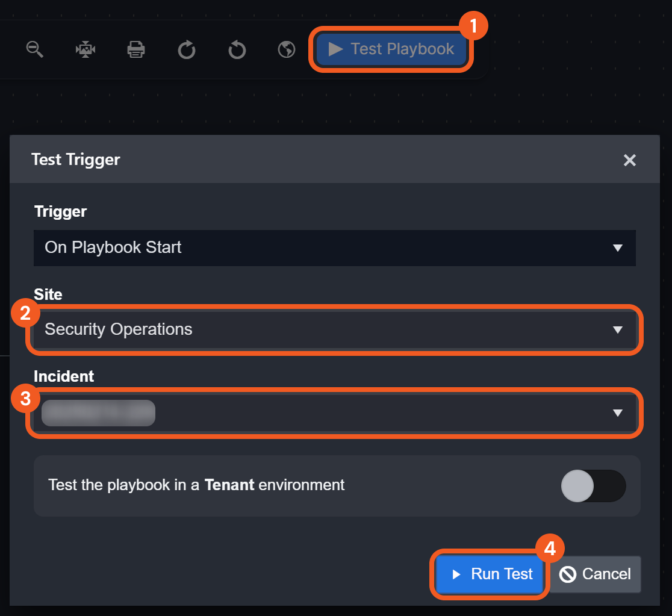Screen dimensions: 672x616
Task: Expand the Site dropdown showing Security Operations
Action: tap(334, 329)
